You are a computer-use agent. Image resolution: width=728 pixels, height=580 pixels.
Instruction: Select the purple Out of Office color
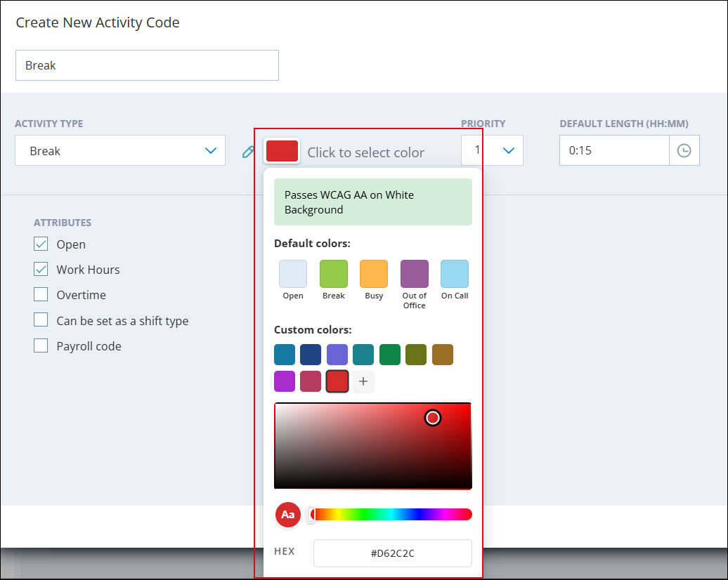[x=415, y=274]
